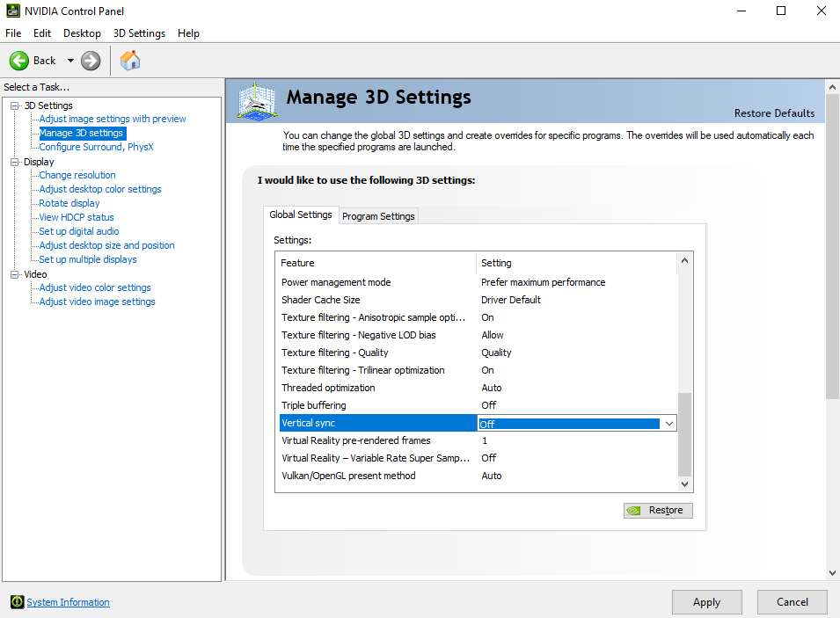Select Change resolution task

coord(77,175)
